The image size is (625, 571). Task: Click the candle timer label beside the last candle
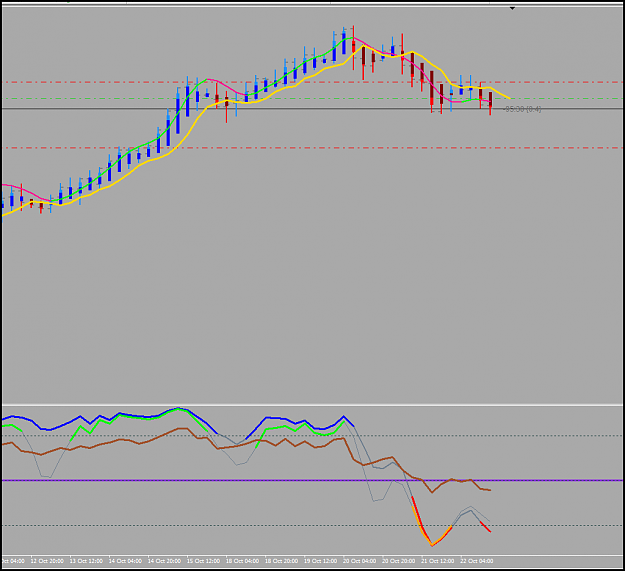(x=522, y=109)
